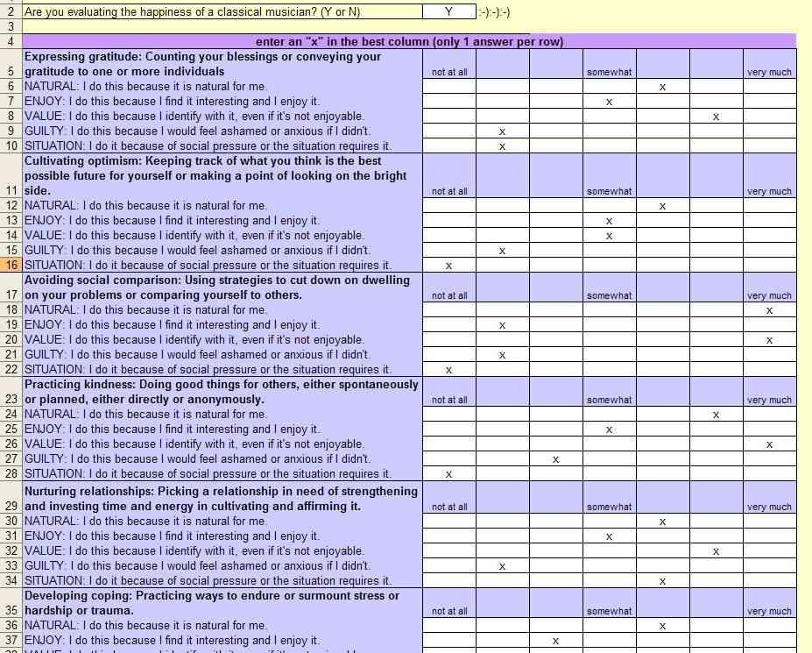Click the 'Developing coping' heading cell
This screenshot has height=653, width=812.
pos(222,603)
